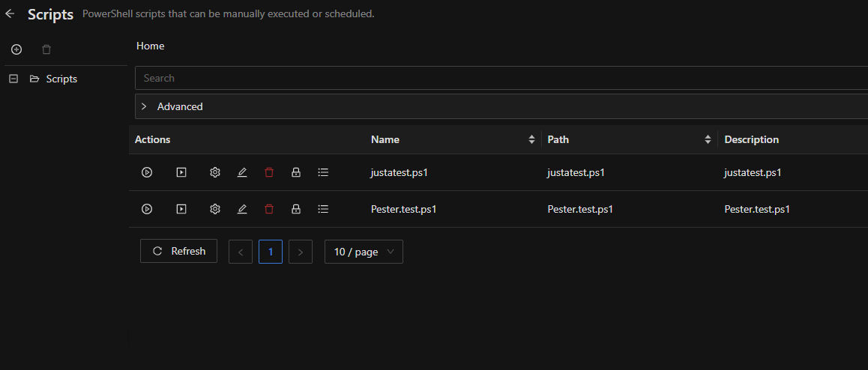Go to the next page
Image resolution: width=868 pixels, height=370 pixels.
coord(301,252)
